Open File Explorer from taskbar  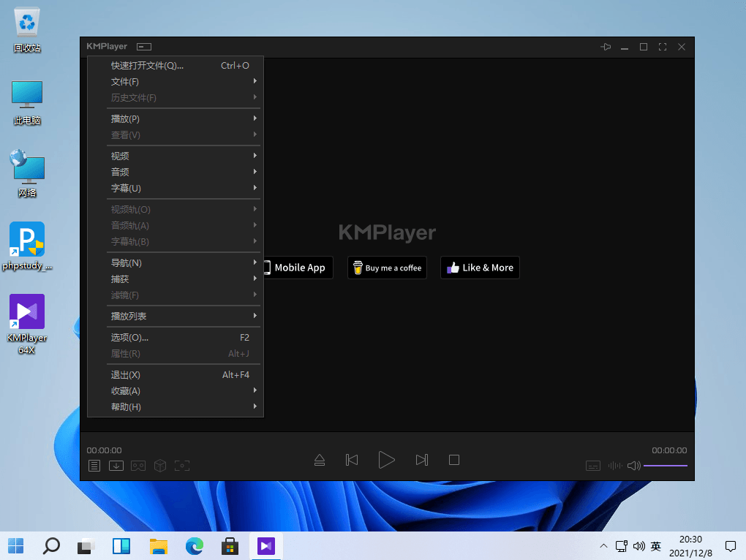159,545
